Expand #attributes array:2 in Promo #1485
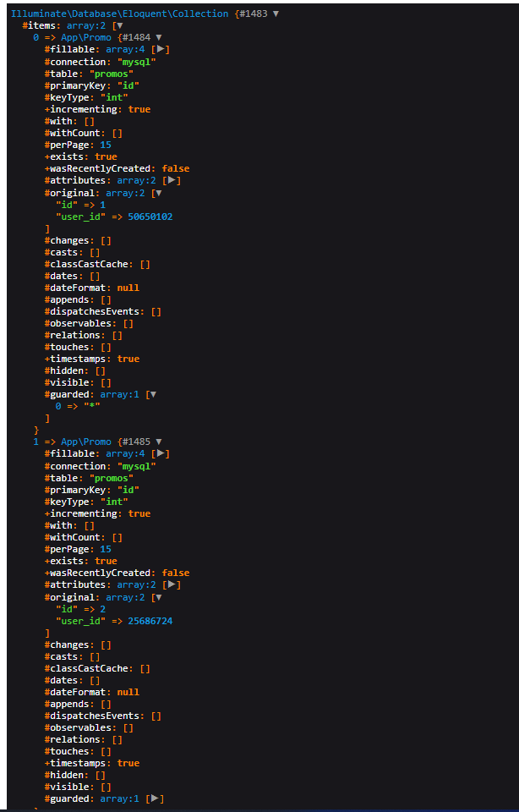Screen dimensions: 519x812 172,584
